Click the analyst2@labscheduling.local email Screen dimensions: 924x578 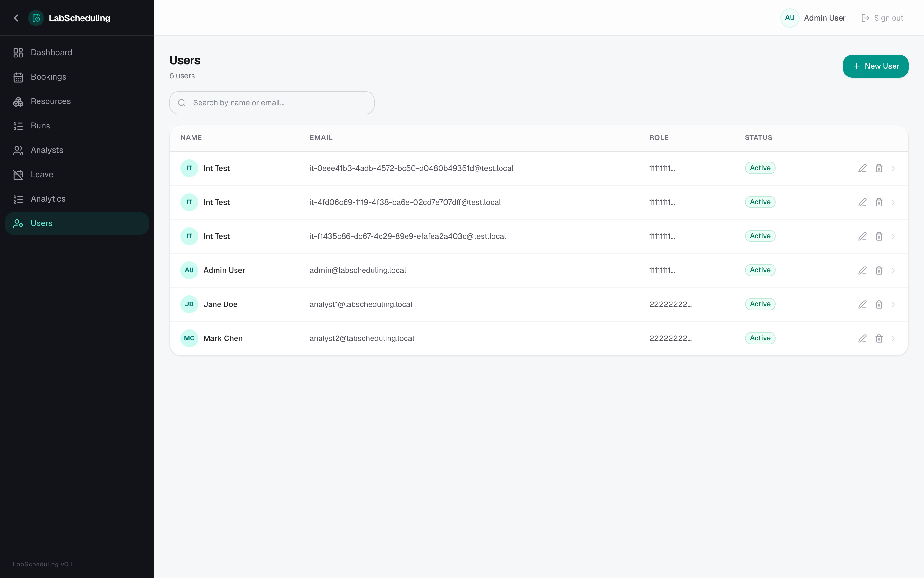click(362, 338)
